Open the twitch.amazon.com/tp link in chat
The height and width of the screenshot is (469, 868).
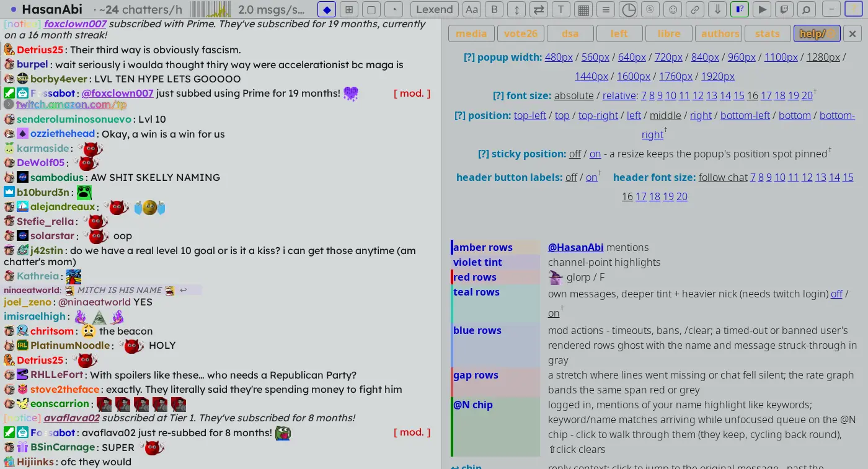coord(71,105)
